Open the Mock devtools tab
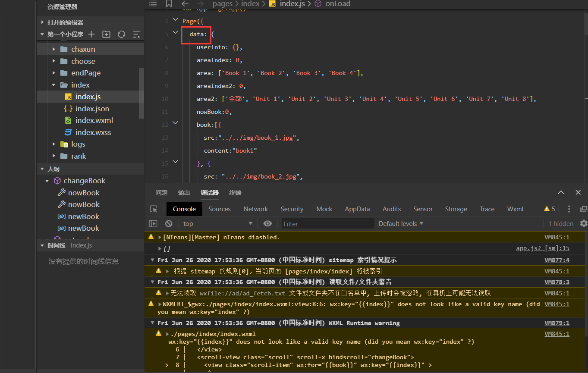 (x=324, y=209)
